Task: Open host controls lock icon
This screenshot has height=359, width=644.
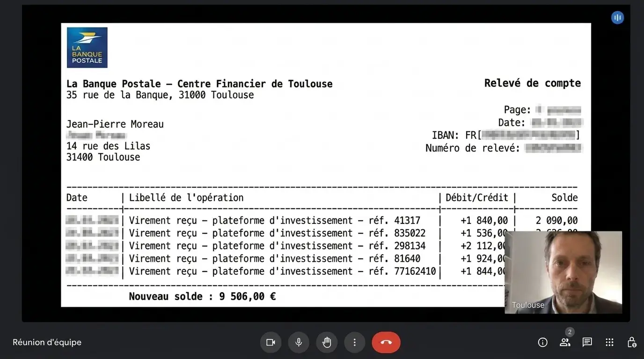Action: 631,343
